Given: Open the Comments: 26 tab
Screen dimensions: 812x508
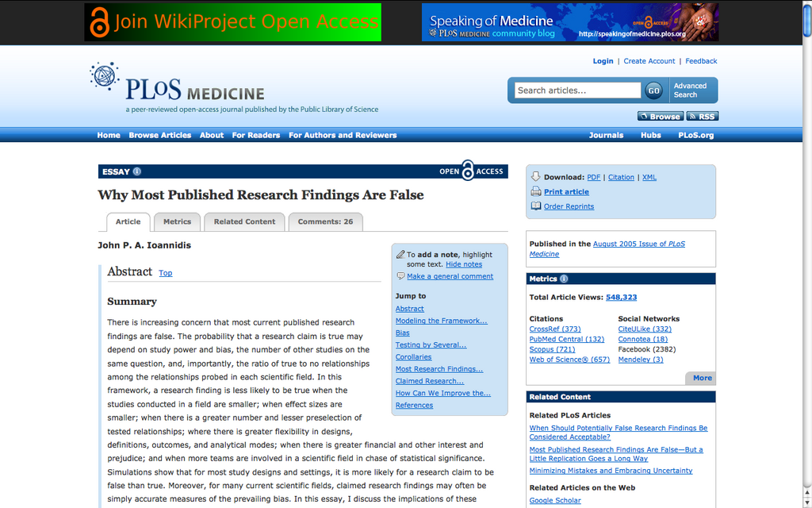Looking at the screenshot, I should [x=325, y=222].
